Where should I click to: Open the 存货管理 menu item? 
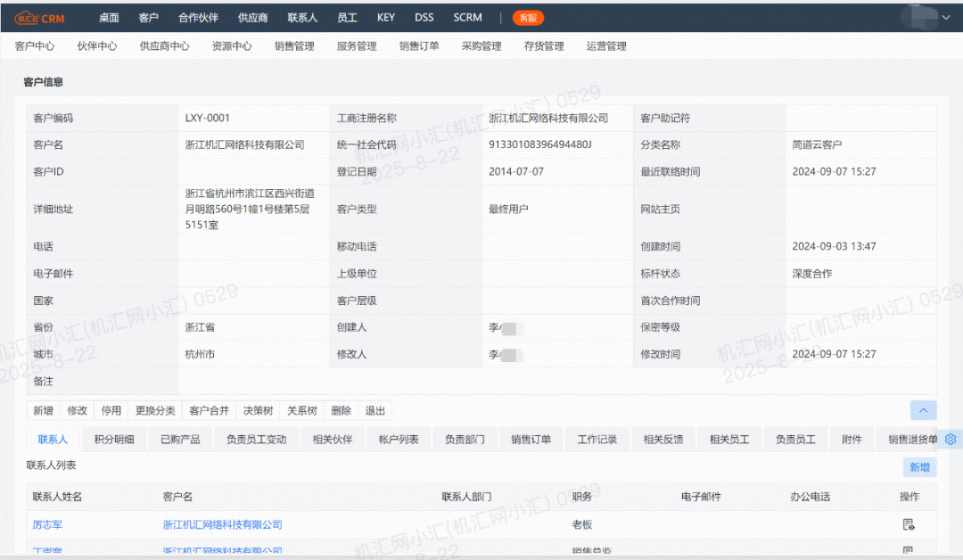tap(544, 46)
